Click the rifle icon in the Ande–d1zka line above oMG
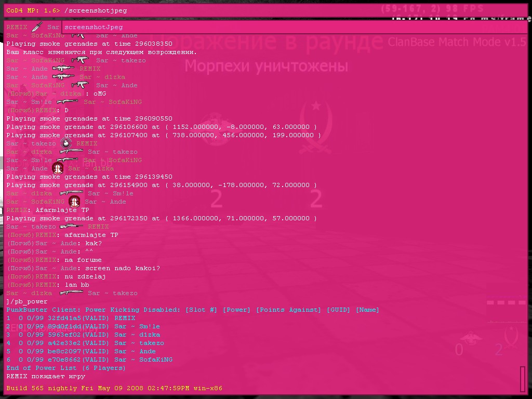 point(63,77)
